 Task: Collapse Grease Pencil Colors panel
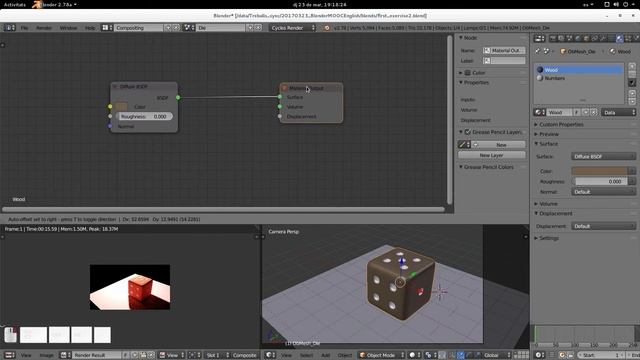tap(461, 167)
